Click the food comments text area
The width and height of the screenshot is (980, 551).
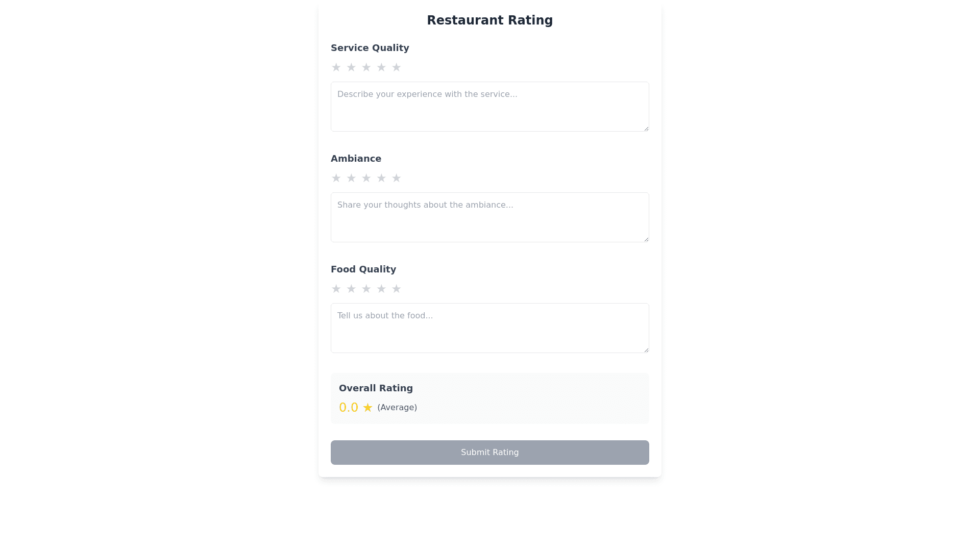[489, 328]
